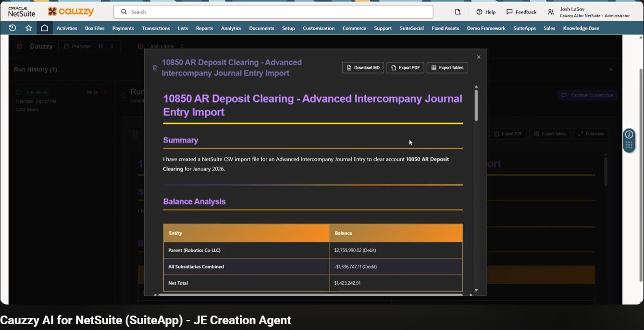This screenshot has height=330, width=644.
Task: Click the Net Total cell
Action: (246, 283)
